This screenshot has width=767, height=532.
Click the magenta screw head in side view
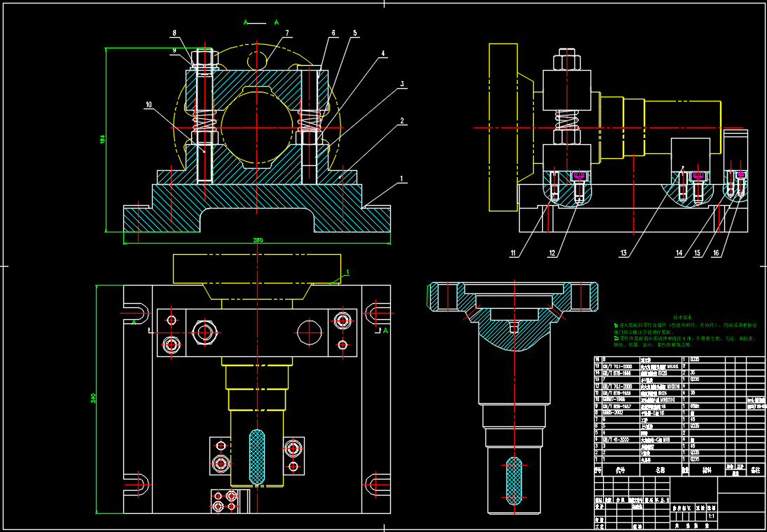579,175
